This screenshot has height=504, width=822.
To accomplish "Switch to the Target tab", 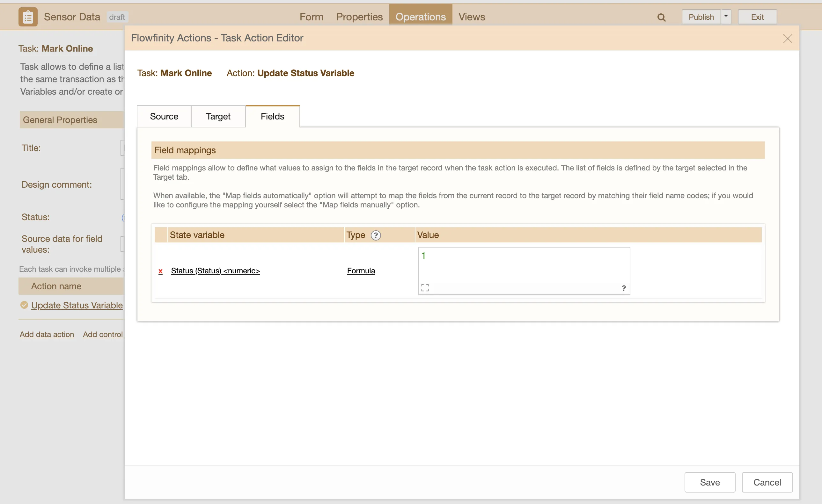I will (218, 116).
